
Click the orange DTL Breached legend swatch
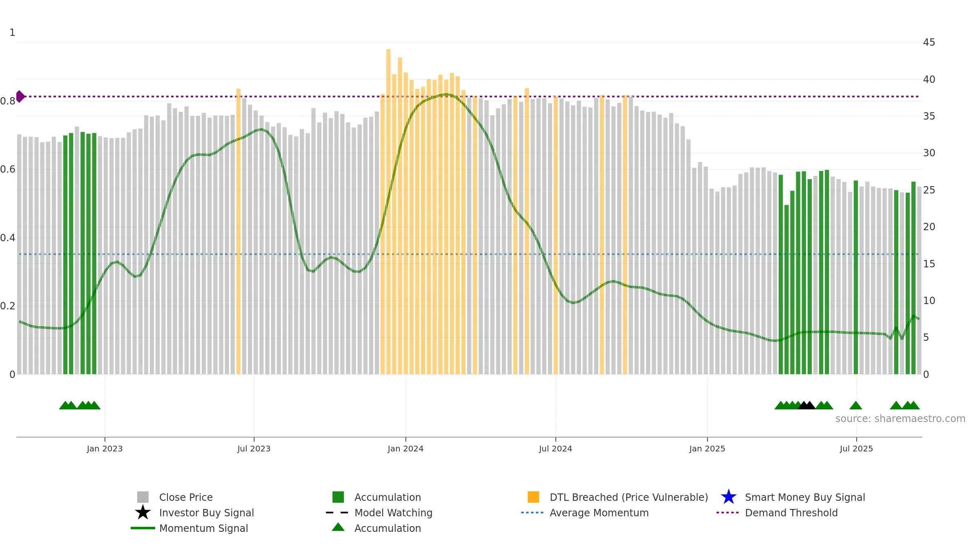tap(533, 497)
